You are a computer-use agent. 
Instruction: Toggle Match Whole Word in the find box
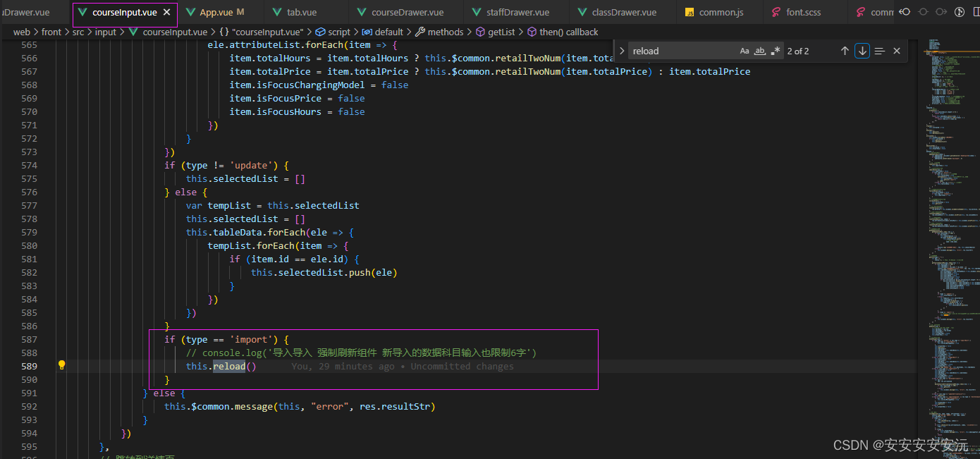click(760, 51)
